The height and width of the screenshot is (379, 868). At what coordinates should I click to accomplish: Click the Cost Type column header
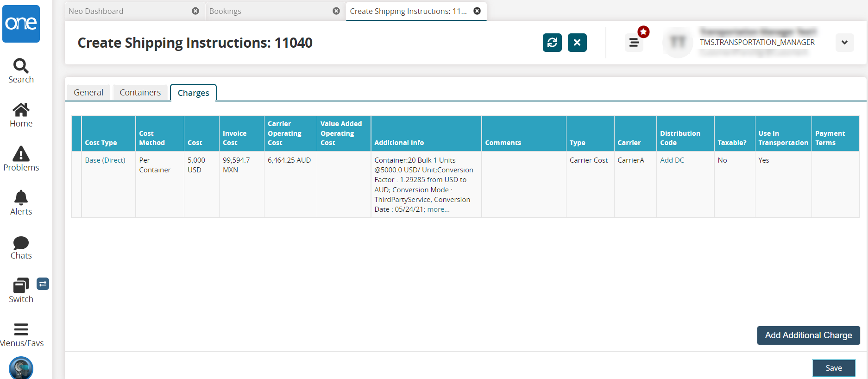pos(108,133)
